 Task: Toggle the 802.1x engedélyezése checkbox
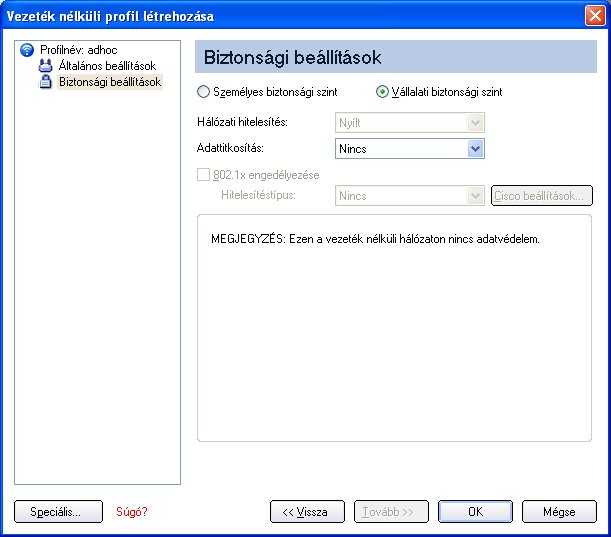(x=203, y=175)
